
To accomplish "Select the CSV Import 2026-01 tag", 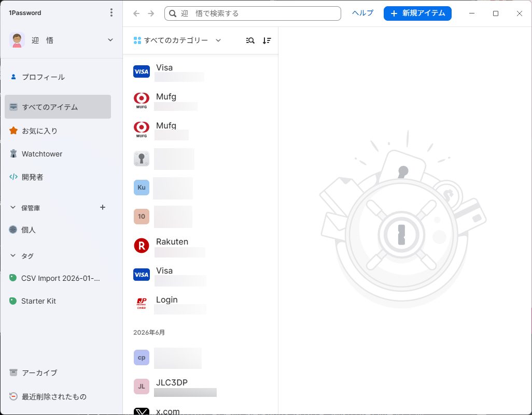I will pyautogui.click(x=60, y=278).
